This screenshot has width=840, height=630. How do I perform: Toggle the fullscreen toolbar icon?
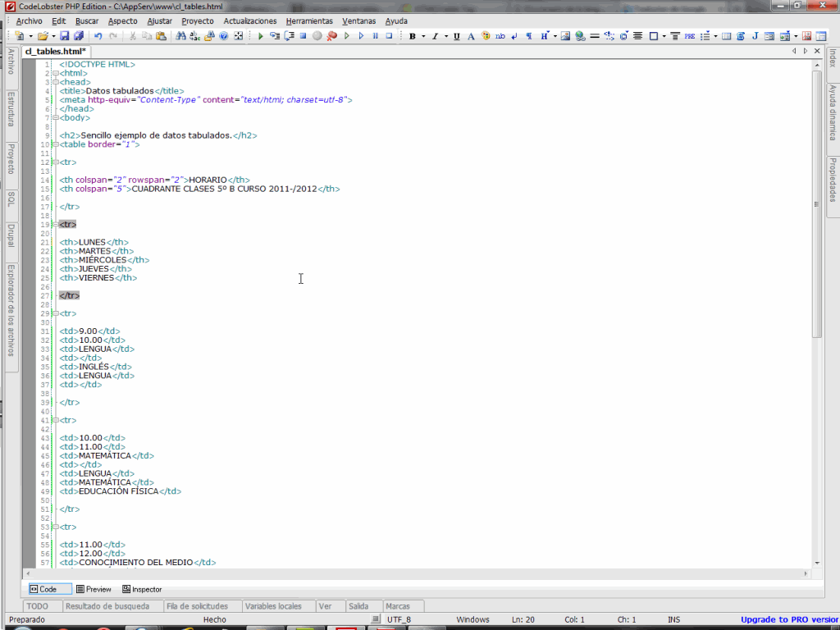pyautogui.click(x=239, y=36)
